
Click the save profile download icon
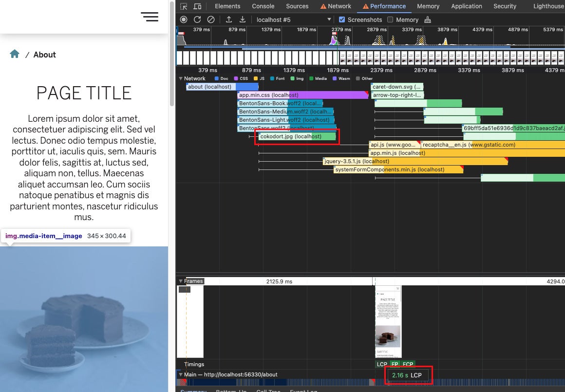tap(243, 19)
